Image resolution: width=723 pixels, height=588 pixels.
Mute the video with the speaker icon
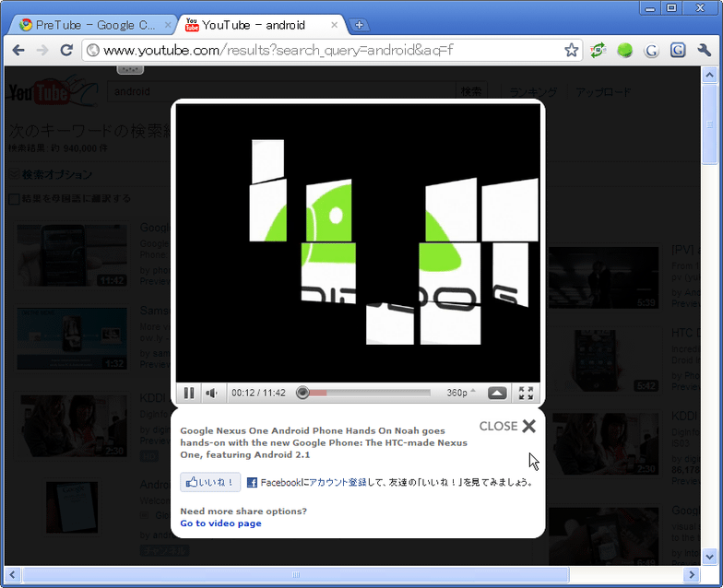[x=212, y=393]
